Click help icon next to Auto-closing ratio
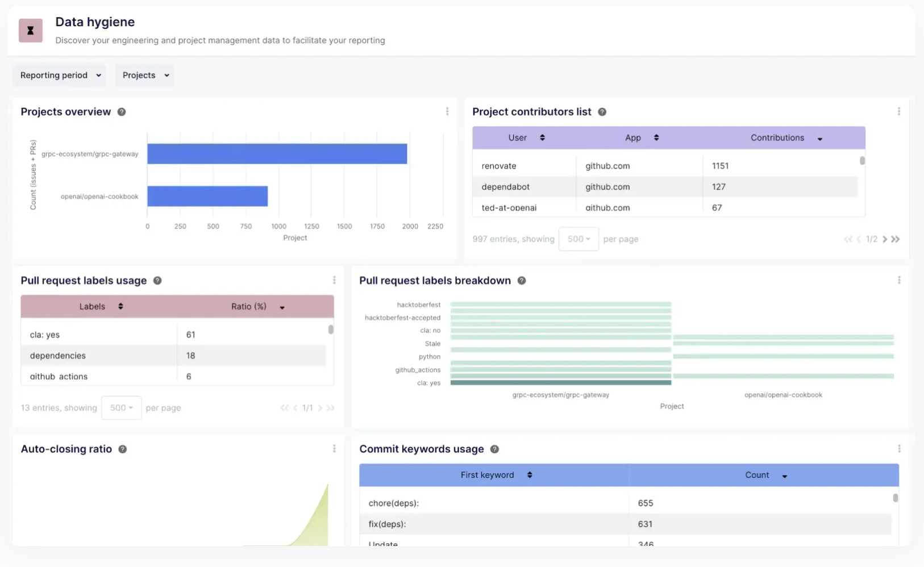 [123, 449]
